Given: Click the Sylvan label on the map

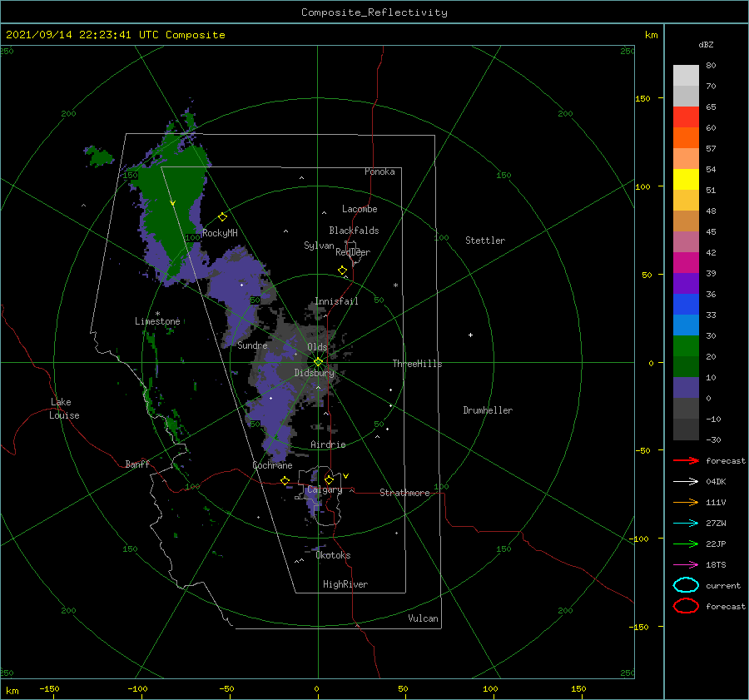Looking at the screenshot, I should (x=319, y=246).
